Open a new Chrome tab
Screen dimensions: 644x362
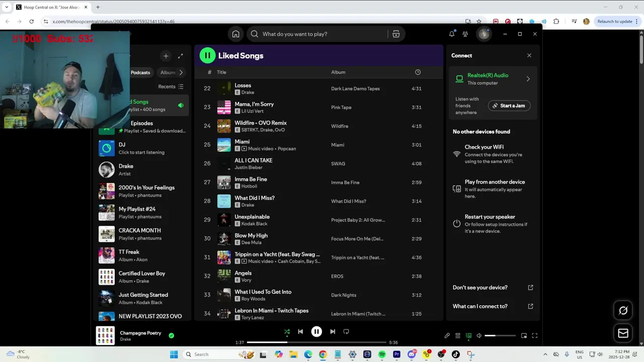(98, 7)
